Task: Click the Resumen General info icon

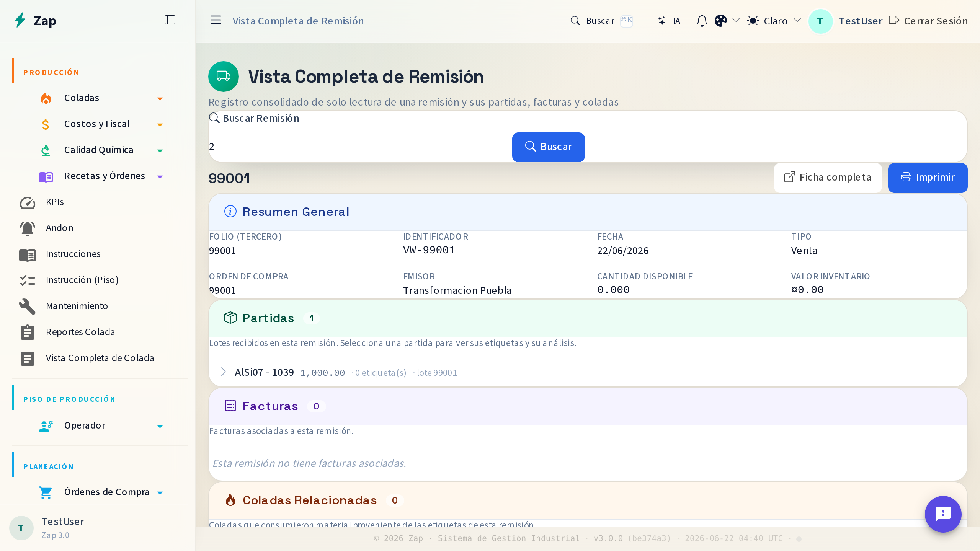Action: coord(230,211)
